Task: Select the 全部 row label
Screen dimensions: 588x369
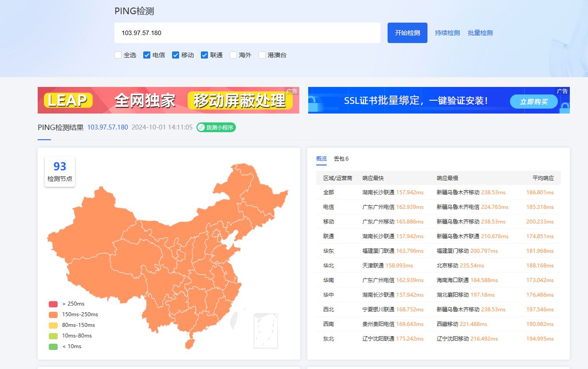Action: (x=329, y=192)
